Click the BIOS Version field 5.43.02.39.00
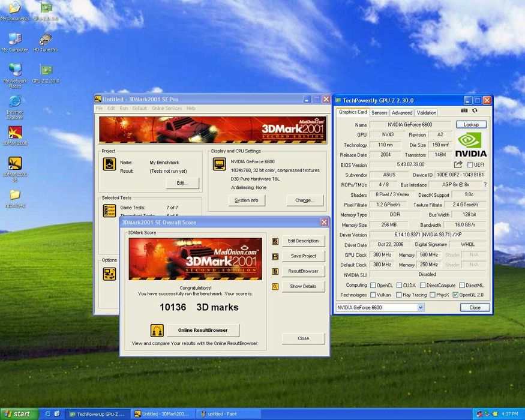Screen dimensions: 525x420 pos(410,164)
